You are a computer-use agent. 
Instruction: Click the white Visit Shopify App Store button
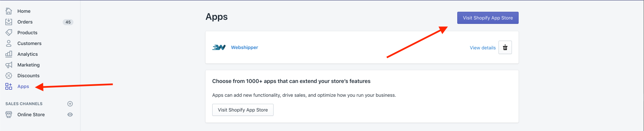coord(243,110)
